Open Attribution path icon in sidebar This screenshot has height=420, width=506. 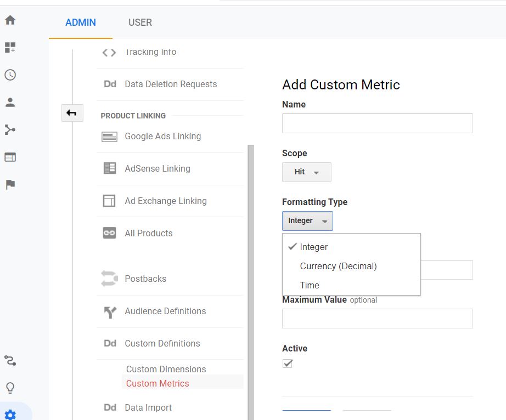pos(10,360)
